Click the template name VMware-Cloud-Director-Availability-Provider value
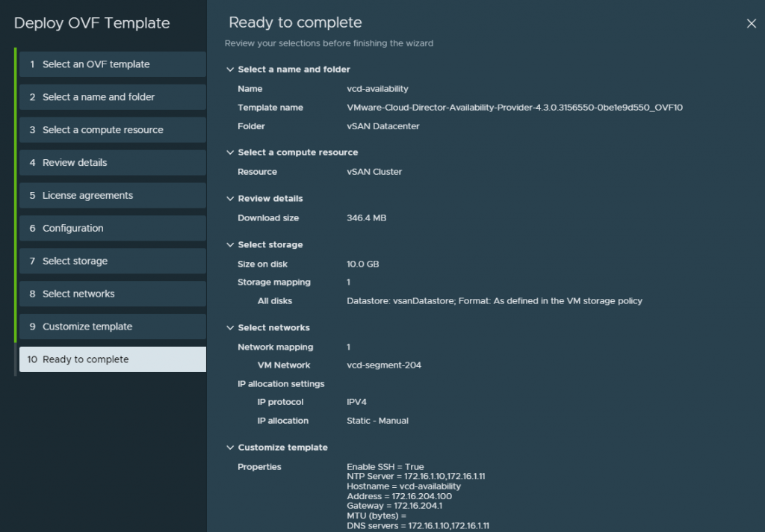765x532 pixels. point(515,108)
